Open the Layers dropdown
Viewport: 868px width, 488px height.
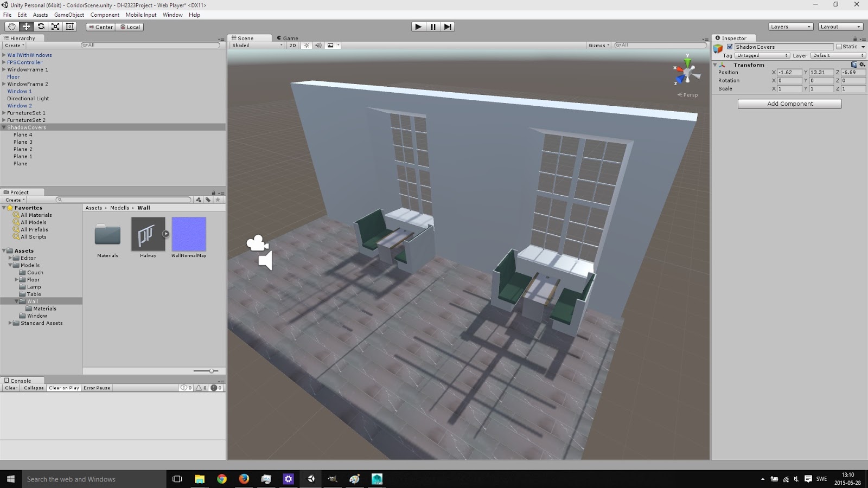(x=790, y=26)
